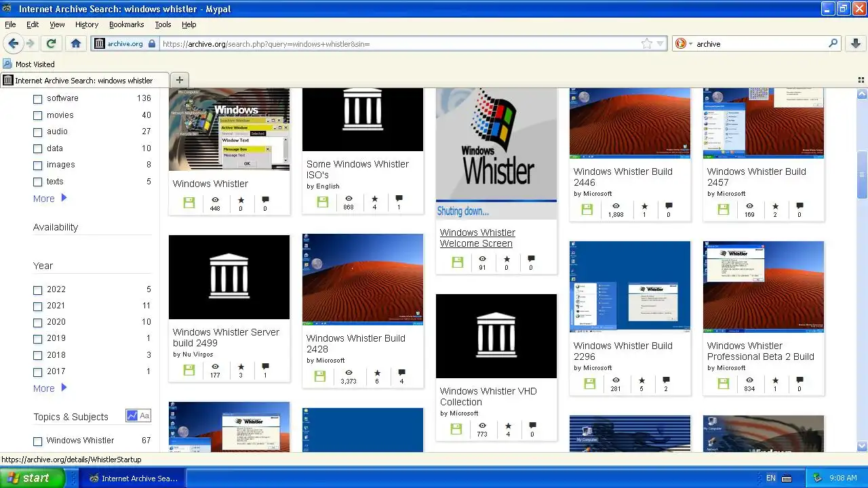Click the reviews bubble under Windows Whistler Welcome Screen
Viewport: 868px width, 488px height.
[x=531, y=259]
